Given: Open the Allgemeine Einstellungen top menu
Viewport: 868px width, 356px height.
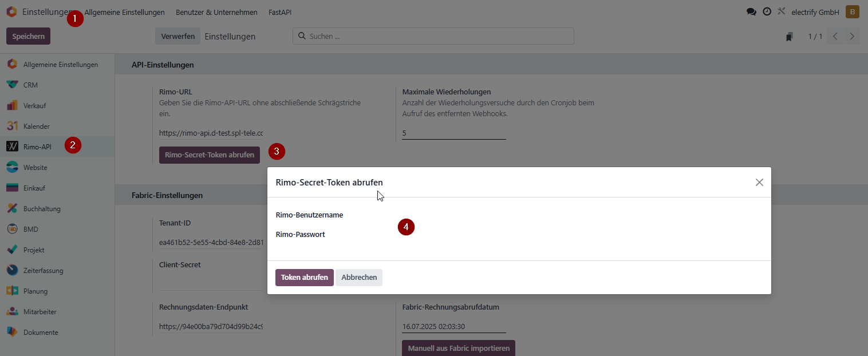Looking at the screenshot, I should point(124,12).
